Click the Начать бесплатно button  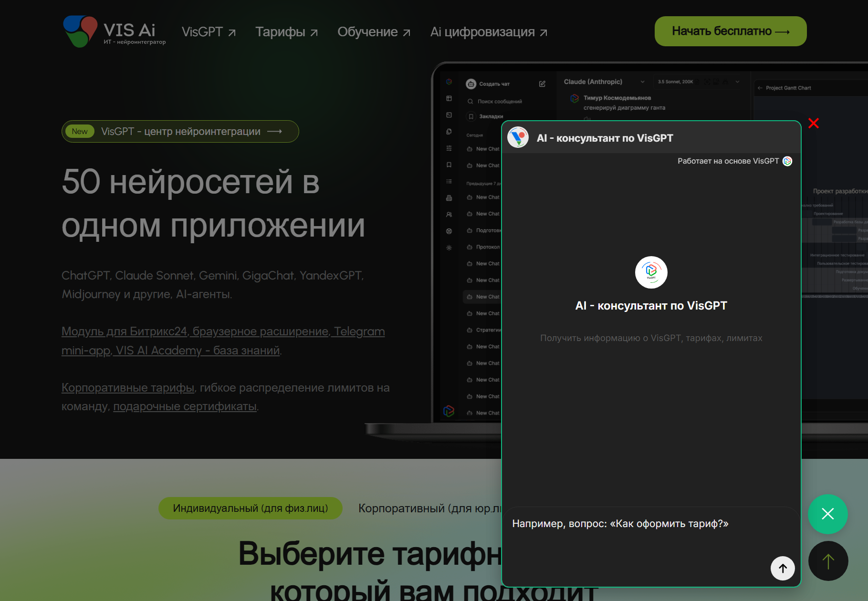[x=730, y=31]
